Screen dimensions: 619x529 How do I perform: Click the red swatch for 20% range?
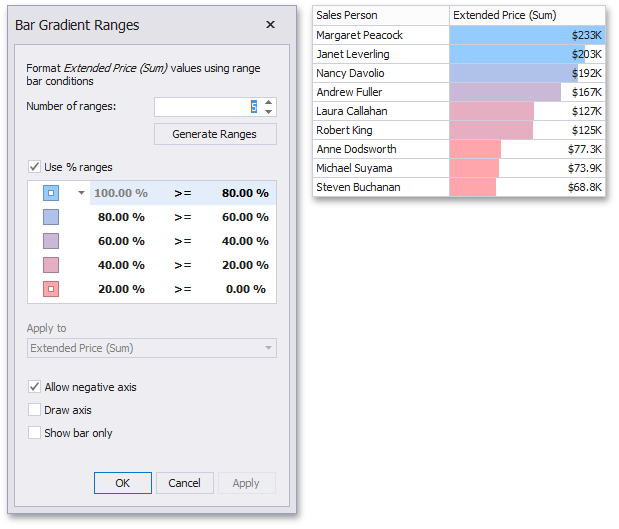coord(51,289)
